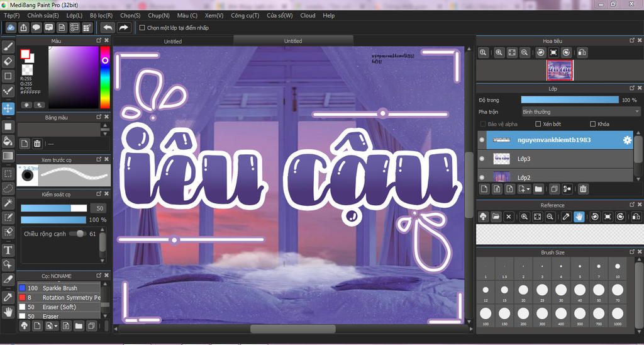
Task: Click the Reference panel open-folder icon
Action: coord(496,217)
